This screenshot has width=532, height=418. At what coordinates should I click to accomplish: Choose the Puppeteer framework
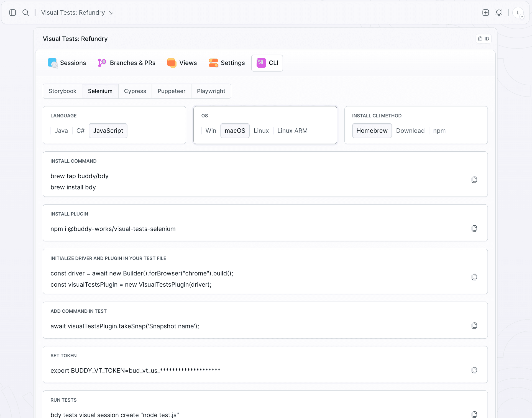(171, 91)
